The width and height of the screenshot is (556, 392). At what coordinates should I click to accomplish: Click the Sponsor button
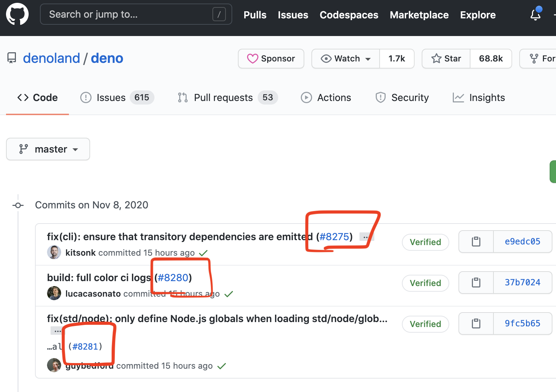point(271,59)
